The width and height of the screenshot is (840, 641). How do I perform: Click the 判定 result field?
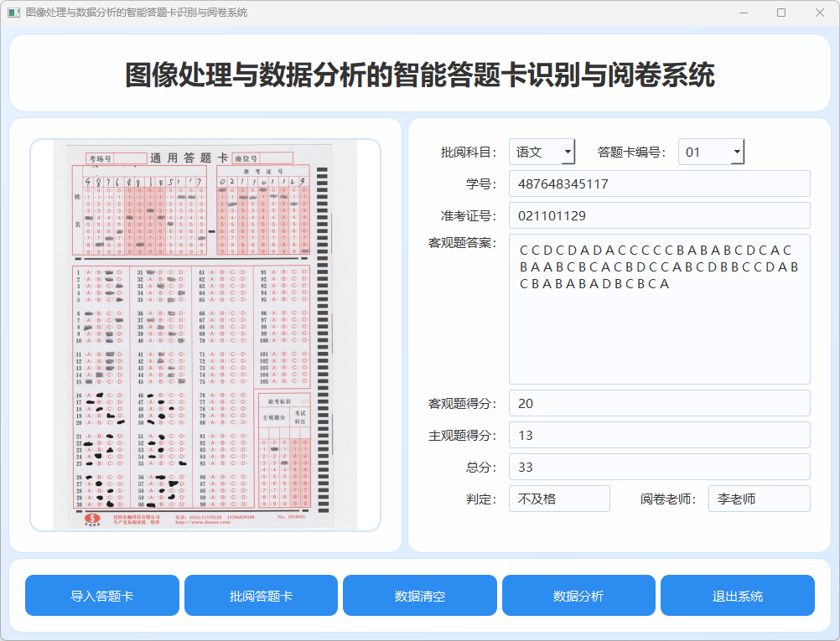coord(559,499)
